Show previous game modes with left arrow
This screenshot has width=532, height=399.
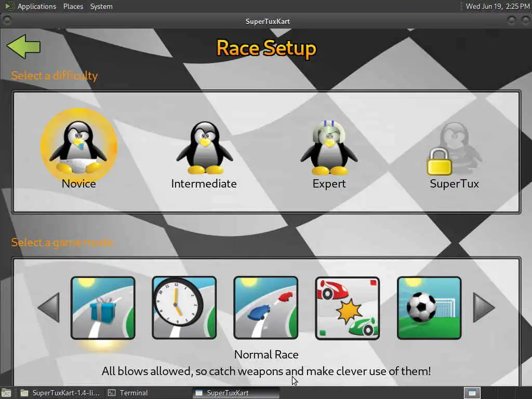click(x=49, y=308)
